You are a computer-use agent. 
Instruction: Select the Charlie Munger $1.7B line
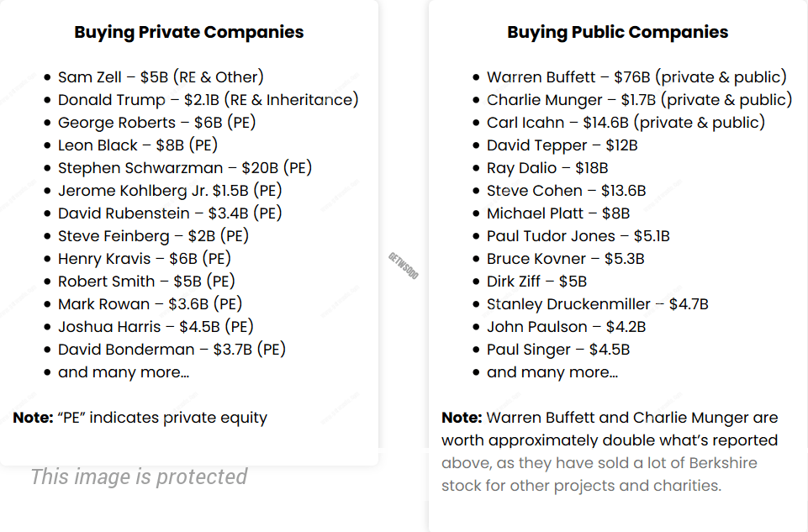[639, 100]
